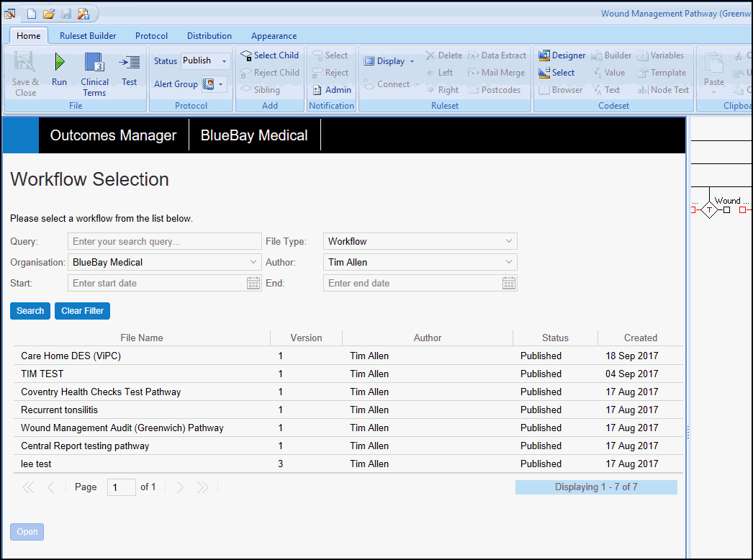Viewport: 753px width, 560px height.
Task: Switch to the Ruleset Builder tab
Action: (x=88, y=36)
